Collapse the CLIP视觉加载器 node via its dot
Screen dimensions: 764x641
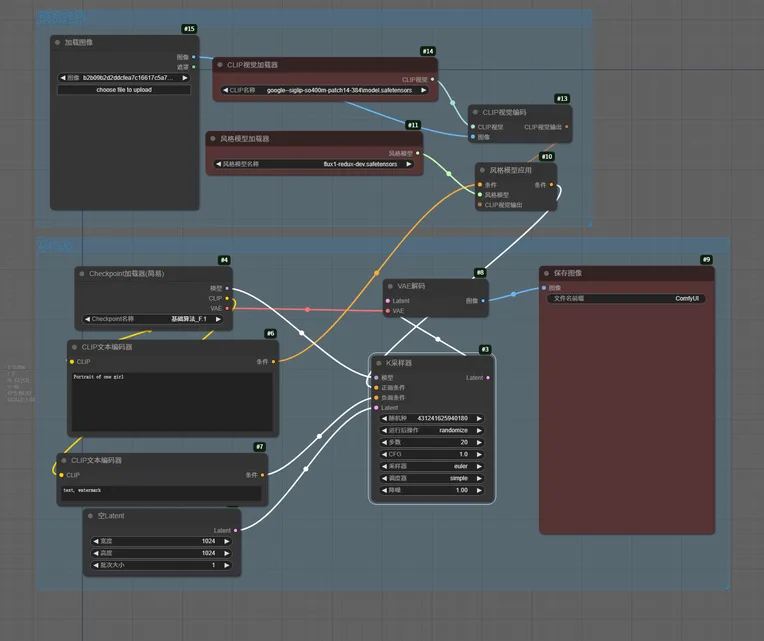pyautogui.click(x=219, y=64)
